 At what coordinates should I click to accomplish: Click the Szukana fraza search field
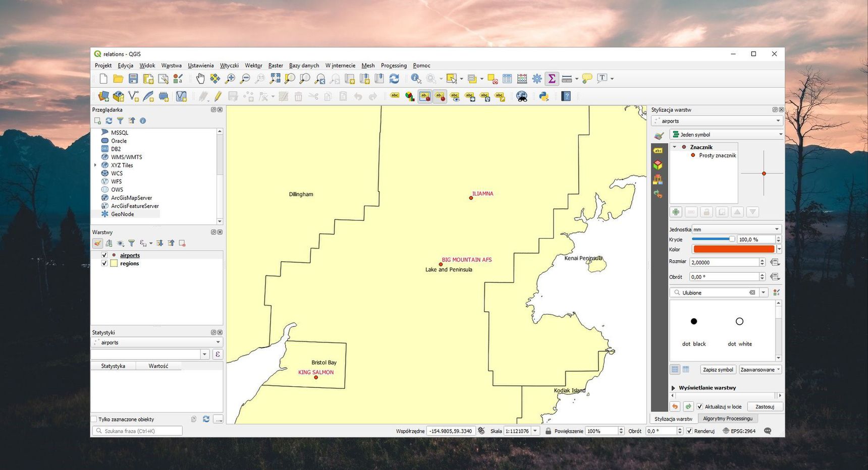point(137,431)
